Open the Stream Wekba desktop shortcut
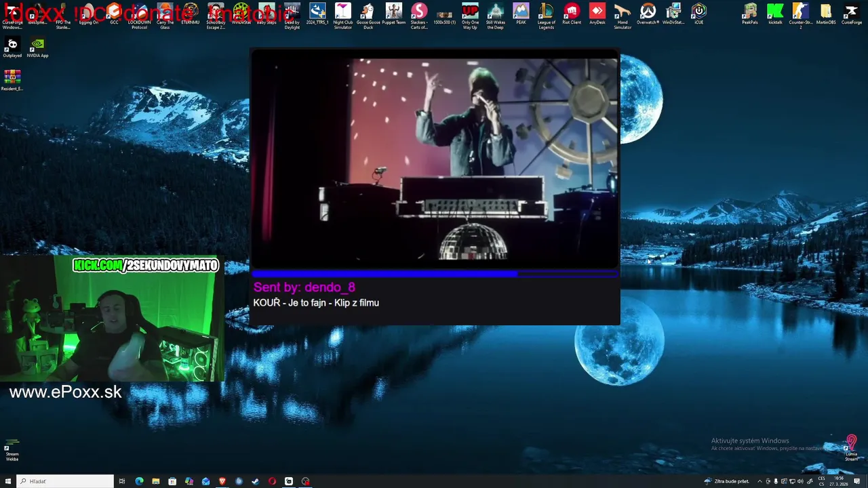Screen dimensions: 868x488 pyautogui.click(x=12, y=450)
